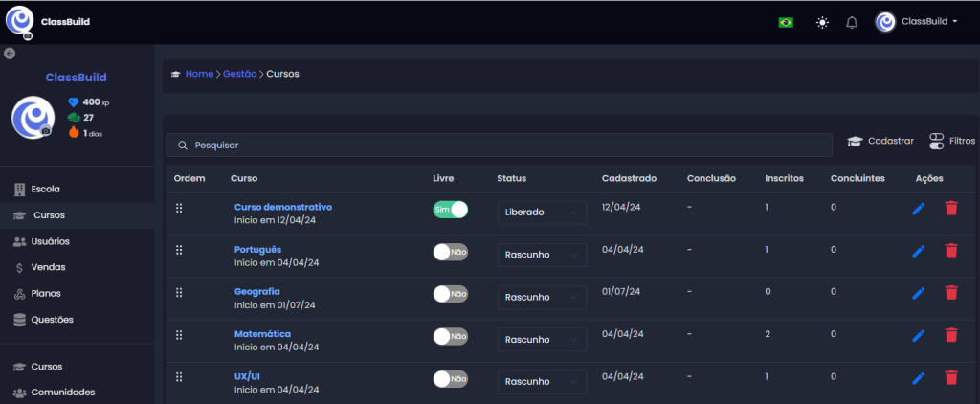The height and width of the screenshot is (404, 980).
Task: Click the 400 xp diamond indicator
Action: click(x=89, y=101)
